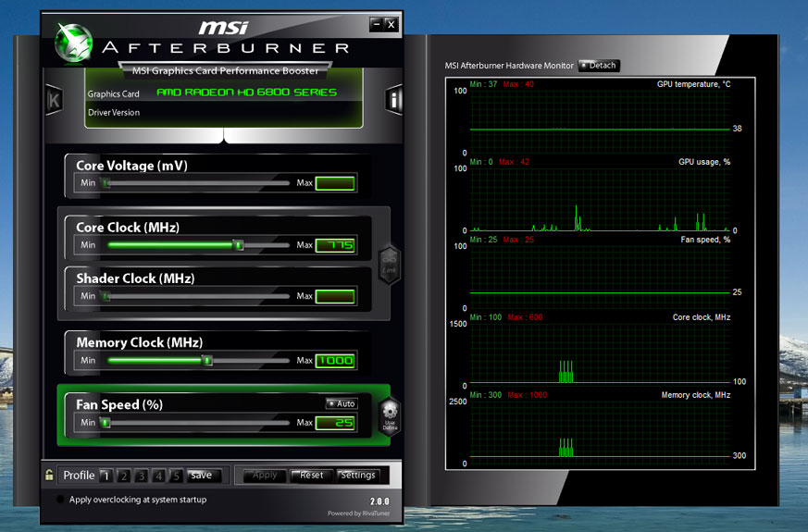Click the User Define fan gear icon
The height and width of the screenshot is (532, 808).
point(390,416)
